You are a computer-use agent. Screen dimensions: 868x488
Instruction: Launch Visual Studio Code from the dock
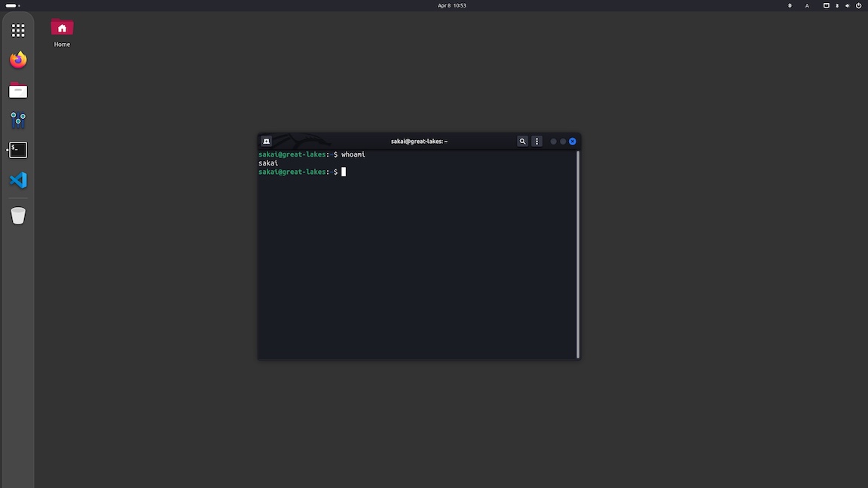click(18, 180)
